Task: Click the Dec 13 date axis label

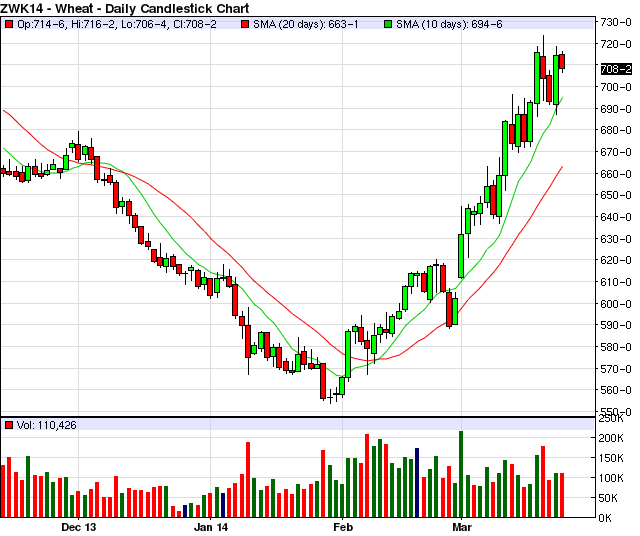Action: (x=79, y=527)
